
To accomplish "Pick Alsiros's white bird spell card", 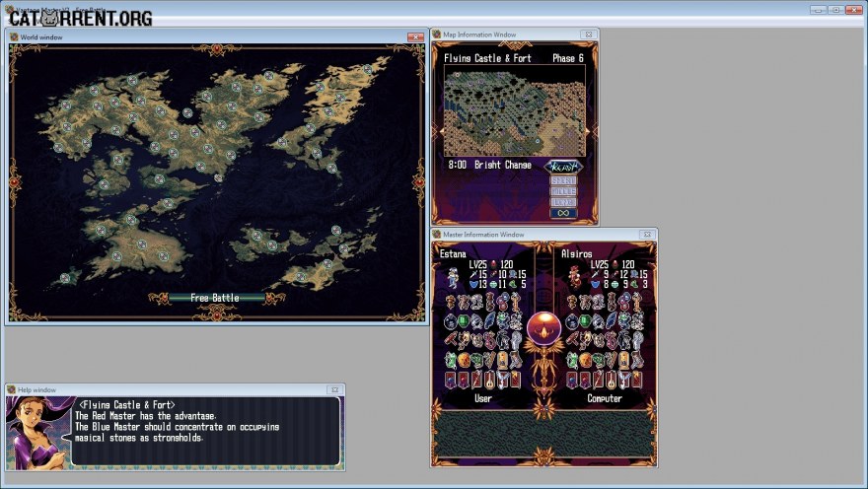I will pos(625,380).
